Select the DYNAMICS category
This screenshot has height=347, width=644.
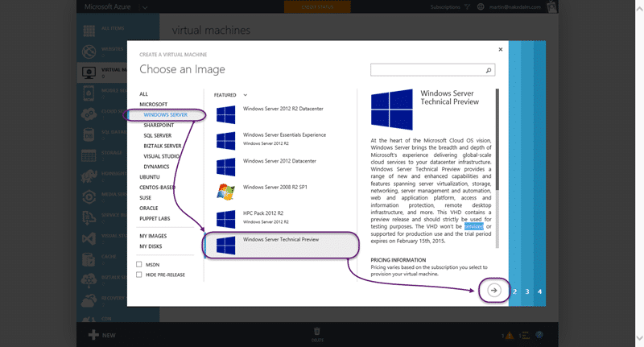point(156,167)
